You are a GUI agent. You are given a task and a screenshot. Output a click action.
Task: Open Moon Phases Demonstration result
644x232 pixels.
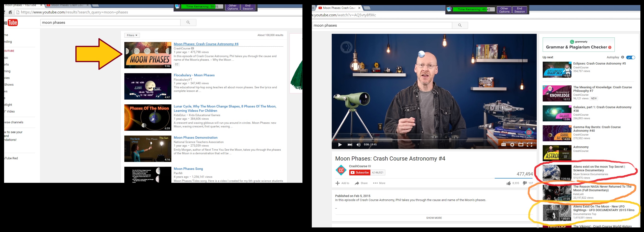(x=195, y=138)
